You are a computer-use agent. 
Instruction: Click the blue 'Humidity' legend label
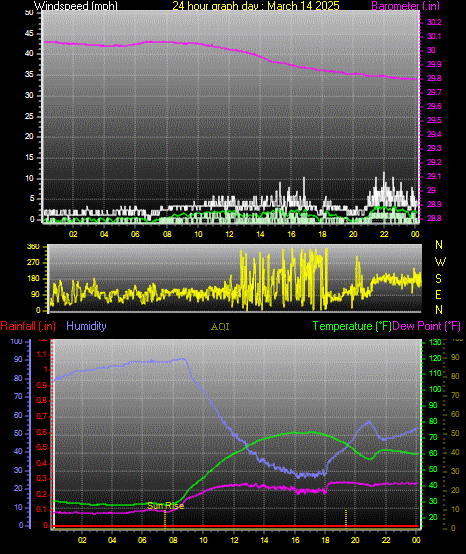86,326
